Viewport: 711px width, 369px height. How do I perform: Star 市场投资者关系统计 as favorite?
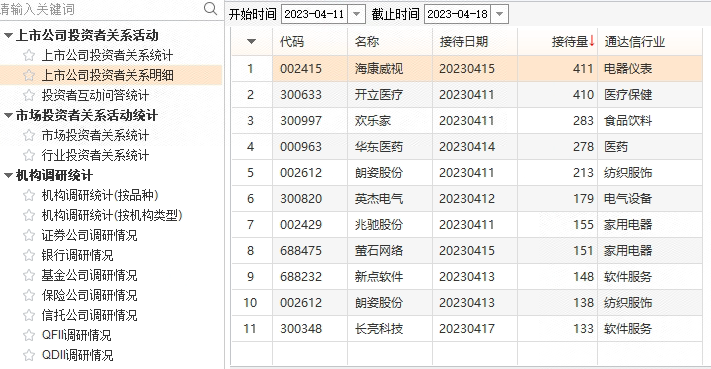[x=29, y=135]
